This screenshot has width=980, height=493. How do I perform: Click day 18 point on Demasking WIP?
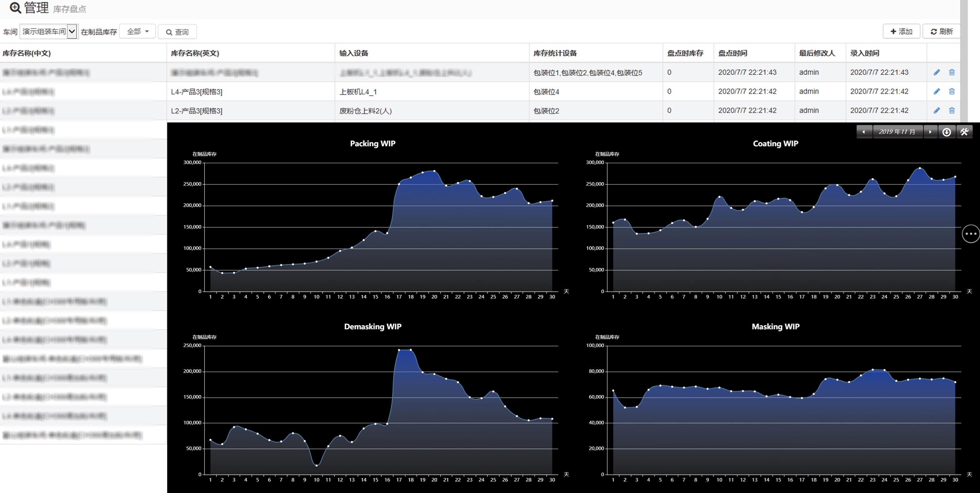(411, 350)
